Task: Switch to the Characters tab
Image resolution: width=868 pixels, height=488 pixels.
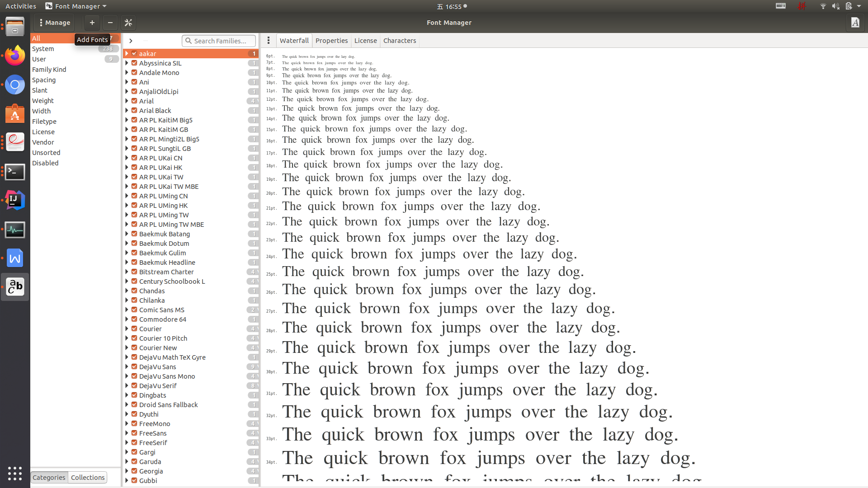Action: click(x=399, y=41)
